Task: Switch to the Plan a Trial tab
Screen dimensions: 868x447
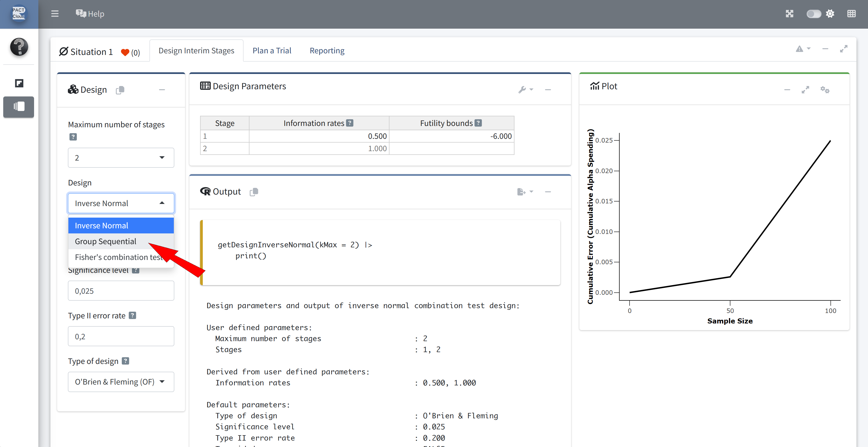Action: 272,50
